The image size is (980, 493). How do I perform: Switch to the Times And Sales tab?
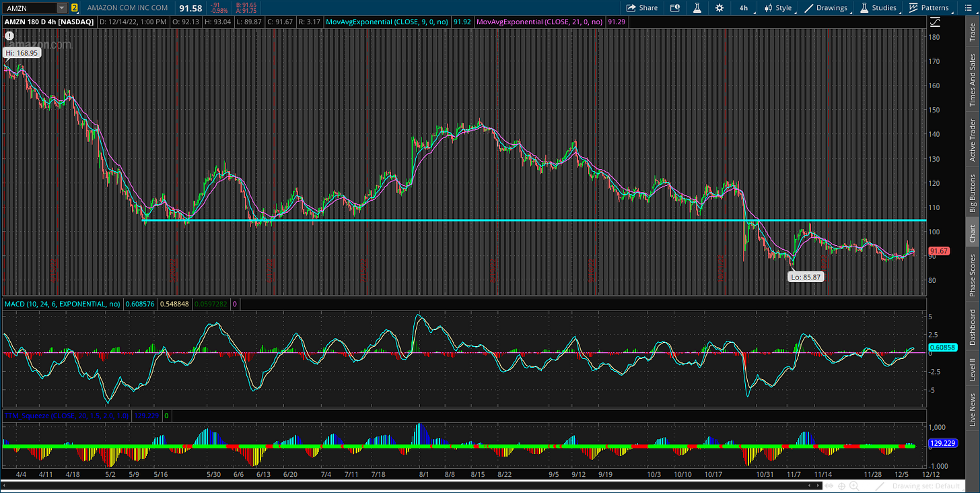[973, 80]
